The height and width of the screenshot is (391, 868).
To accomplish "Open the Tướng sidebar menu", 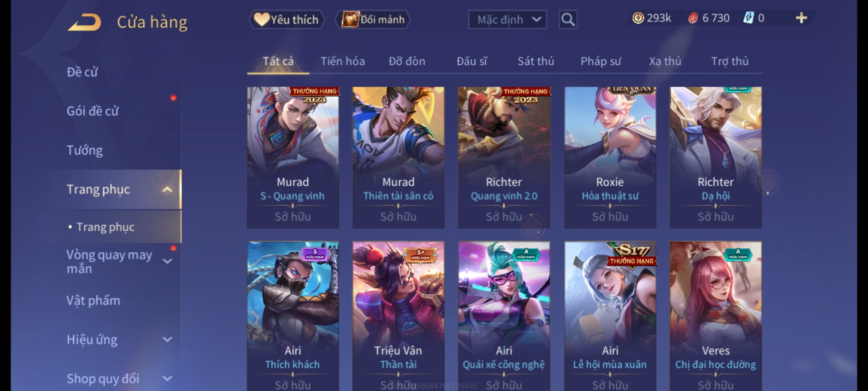I will [x=85, y=150].
